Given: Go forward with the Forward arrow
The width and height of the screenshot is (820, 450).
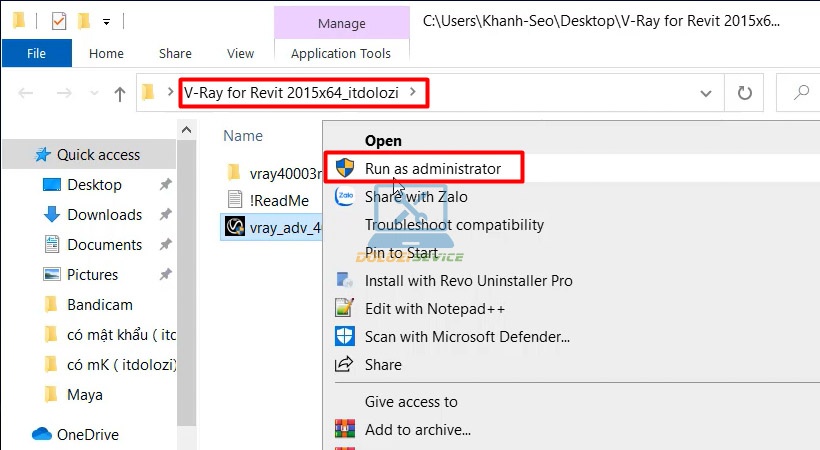Looking at the screenshot, I should [64, 93].
